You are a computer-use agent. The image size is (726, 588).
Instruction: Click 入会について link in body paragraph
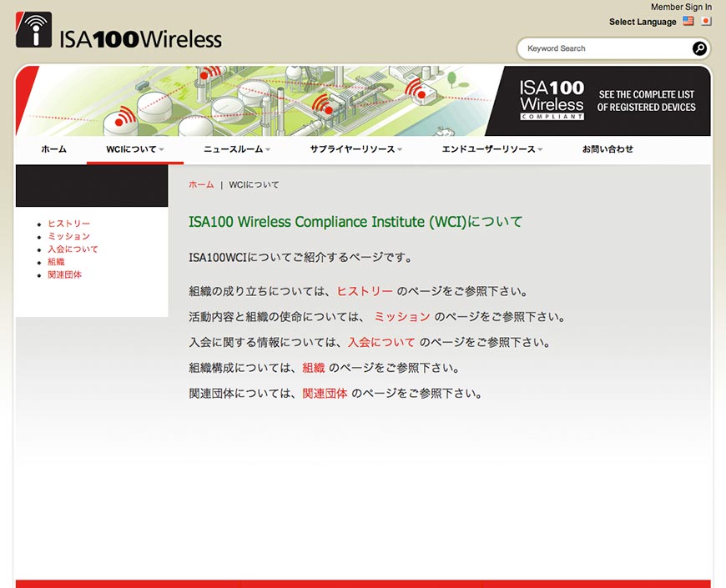(381, 342)
